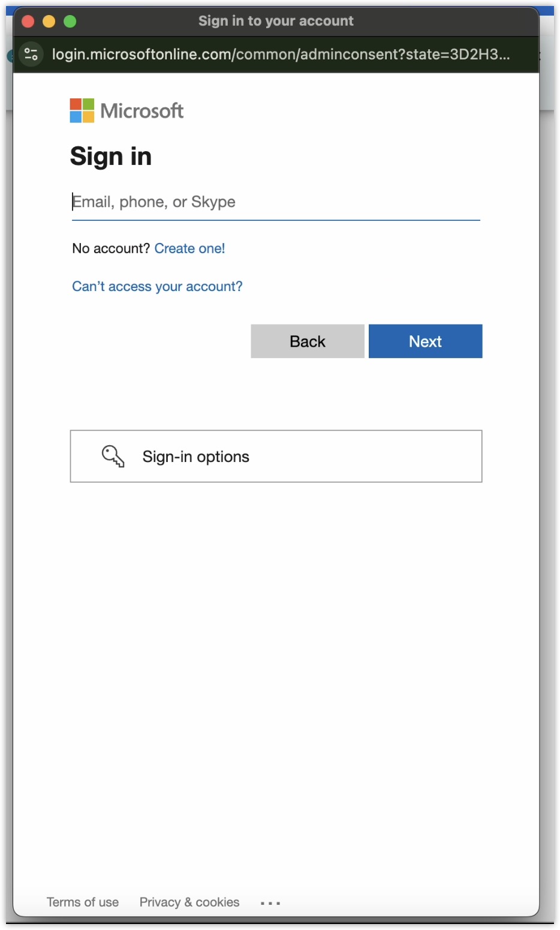
Task: Open the Terms of use link
Action: click(82, 902)
